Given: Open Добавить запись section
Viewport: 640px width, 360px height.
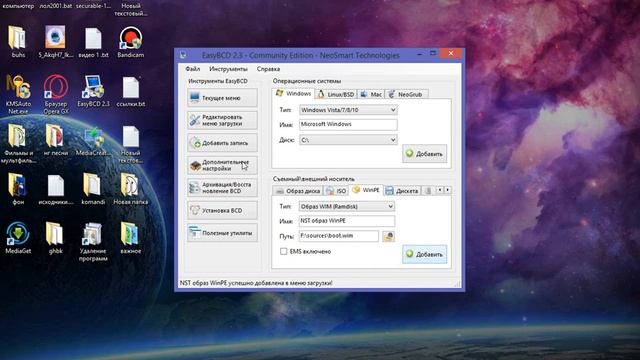Looking at the screenshot, I should click(x=222, y=143).
